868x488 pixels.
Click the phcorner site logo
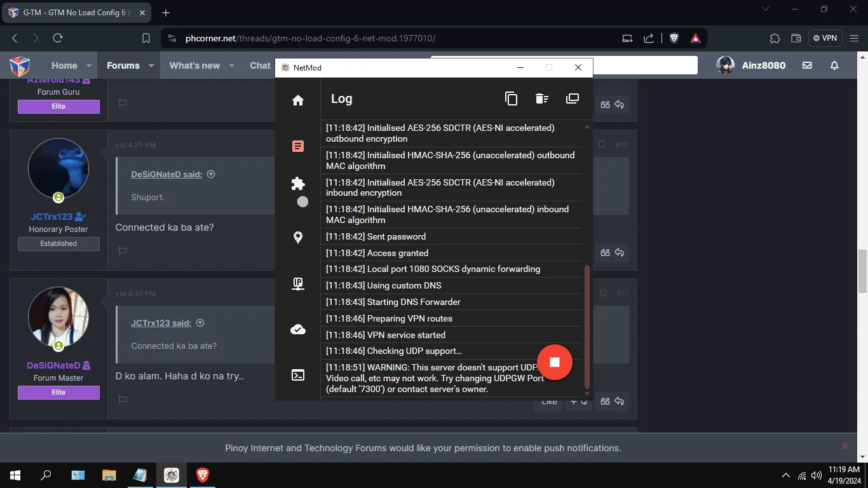[20, 65]
